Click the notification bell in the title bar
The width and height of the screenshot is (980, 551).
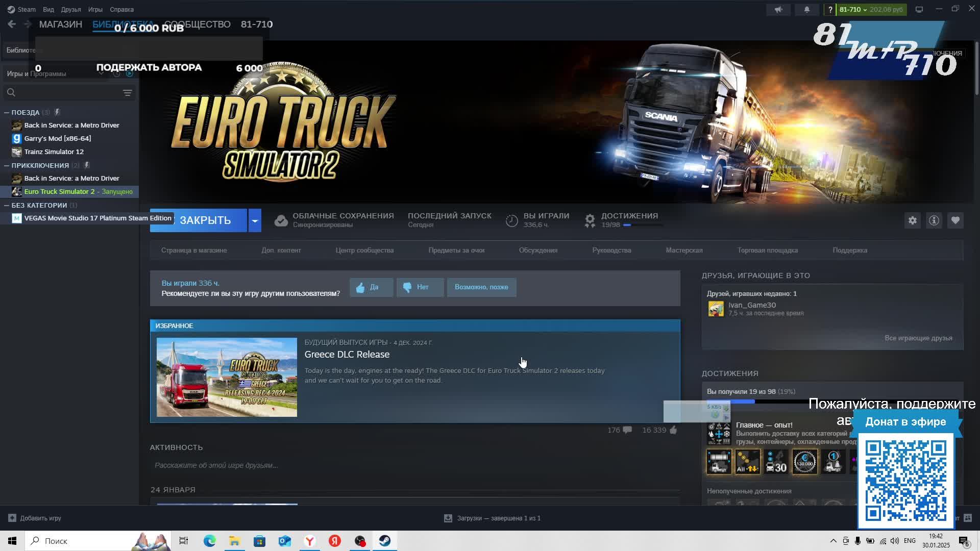coord(807,9)
